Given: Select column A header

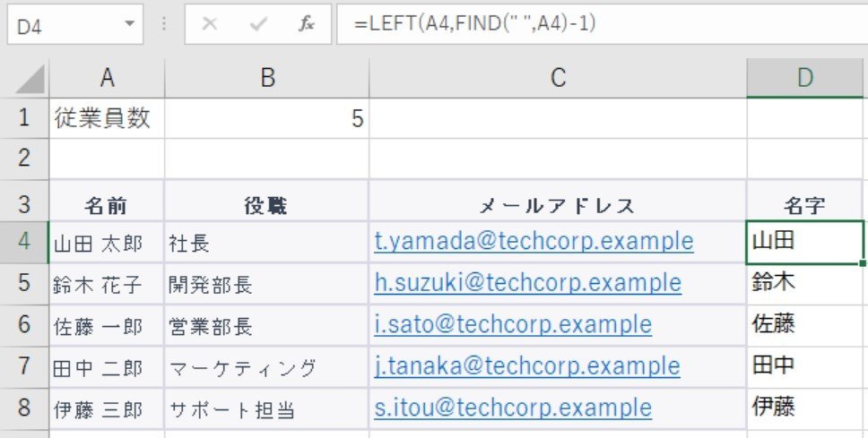Looking at the screenshot, I should click(x=108, y=78).
